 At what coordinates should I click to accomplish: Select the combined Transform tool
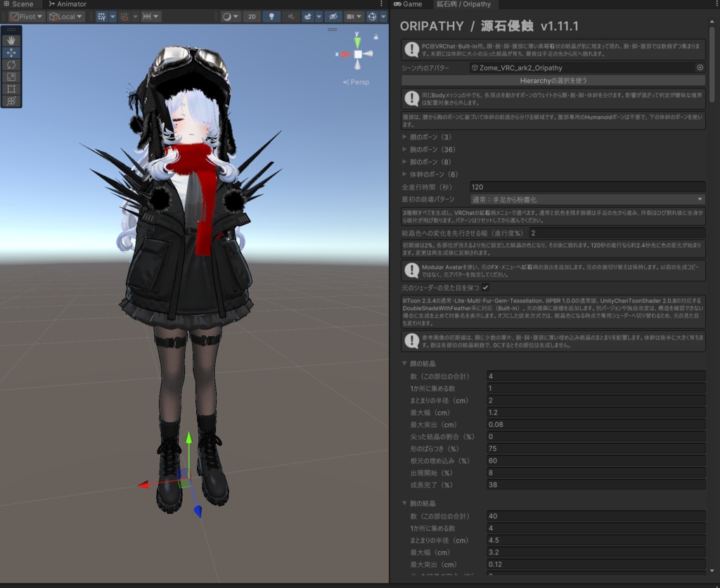click(11, 101)
